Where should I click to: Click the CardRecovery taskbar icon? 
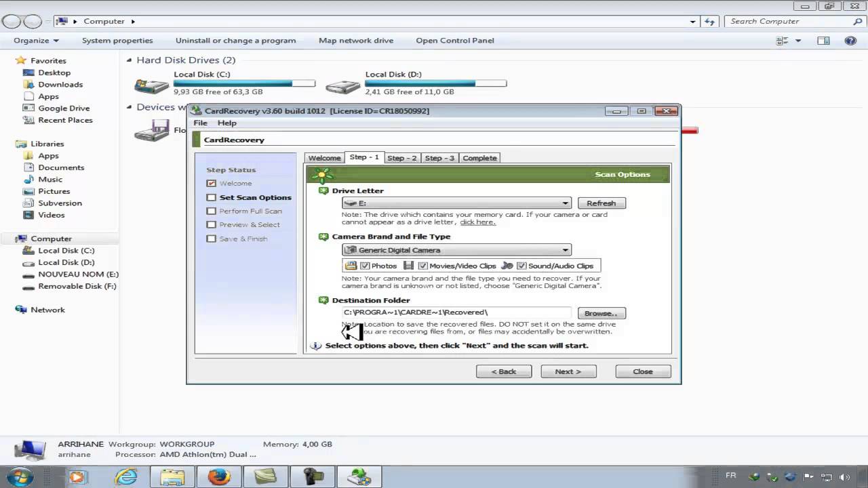[359, 477]
